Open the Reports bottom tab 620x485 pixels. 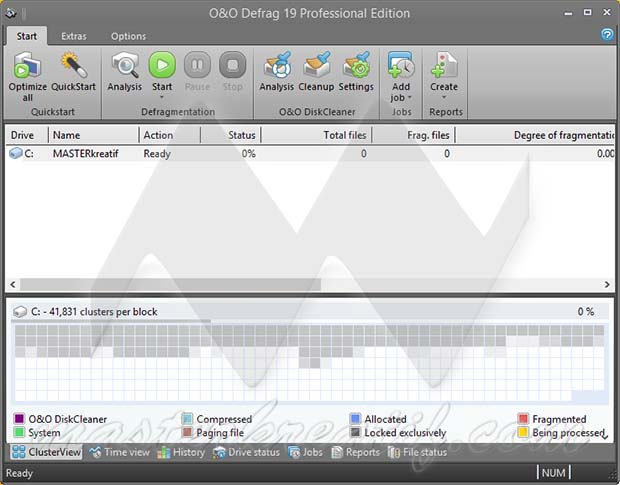(x=355, y=452)
